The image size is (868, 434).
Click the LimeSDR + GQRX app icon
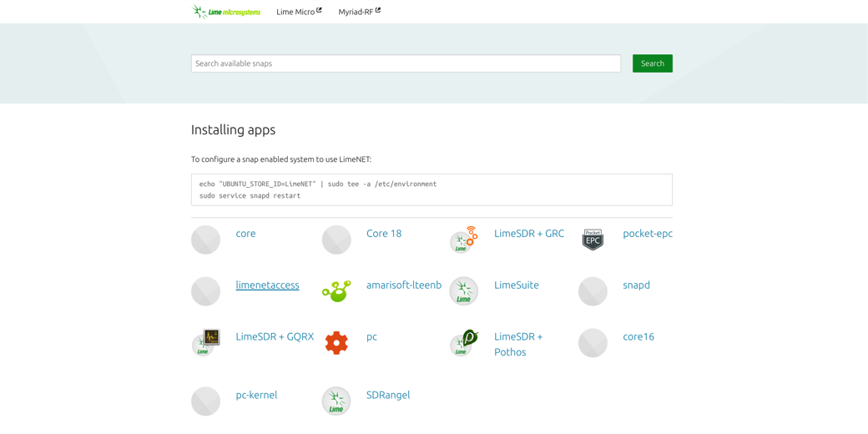(205, 343)
